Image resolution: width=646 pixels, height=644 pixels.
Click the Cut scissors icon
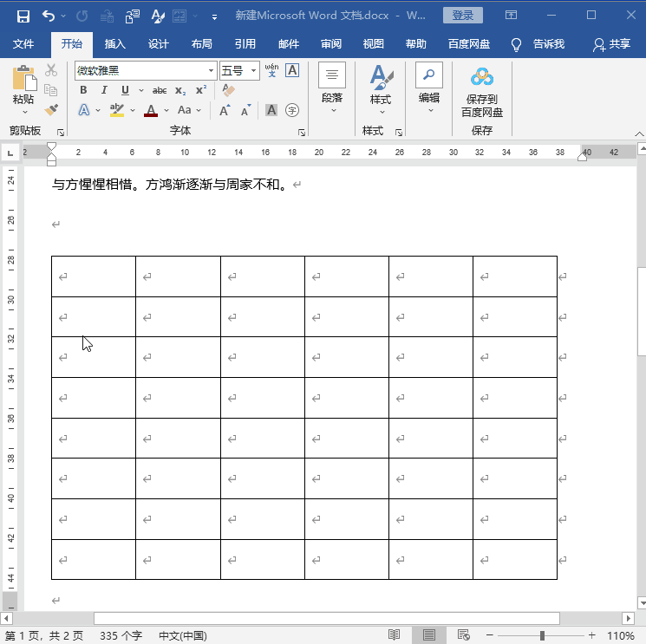(51, 70)
